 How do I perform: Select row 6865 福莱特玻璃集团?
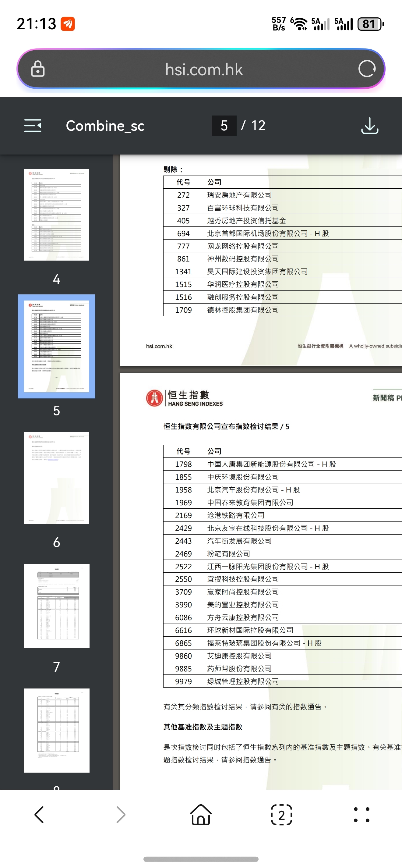283,643
